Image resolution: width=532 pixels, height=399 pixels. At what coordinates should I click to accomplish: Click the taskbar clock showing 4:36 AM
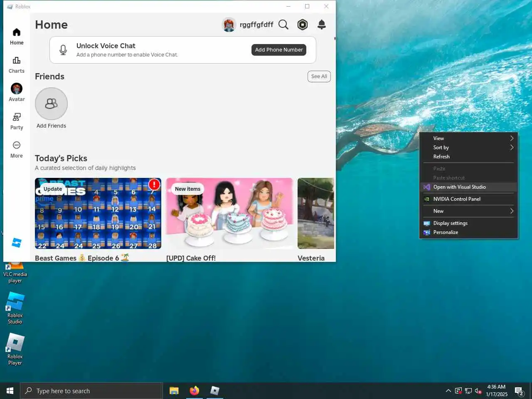(x=496, y=391)
